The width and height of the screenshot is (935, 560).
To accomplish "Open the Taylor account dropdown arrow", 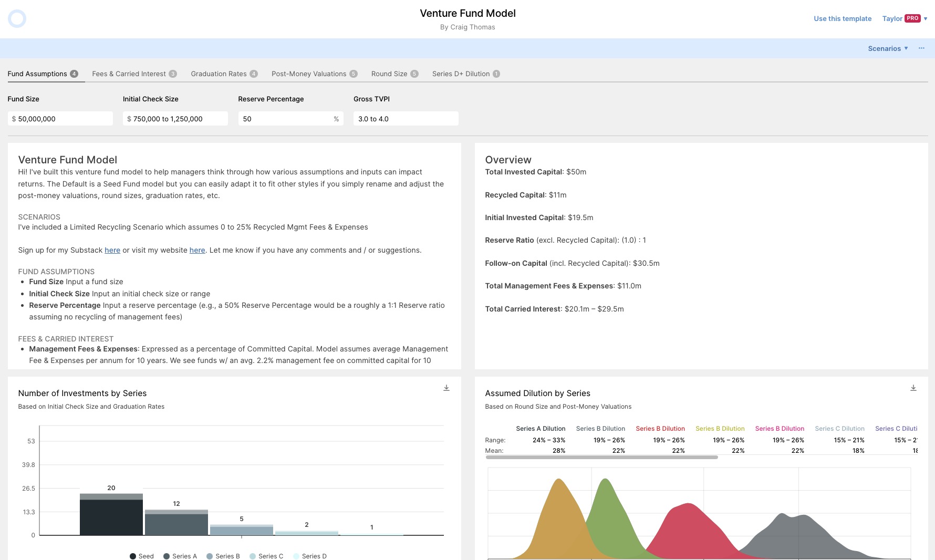I will coord(926,18).
